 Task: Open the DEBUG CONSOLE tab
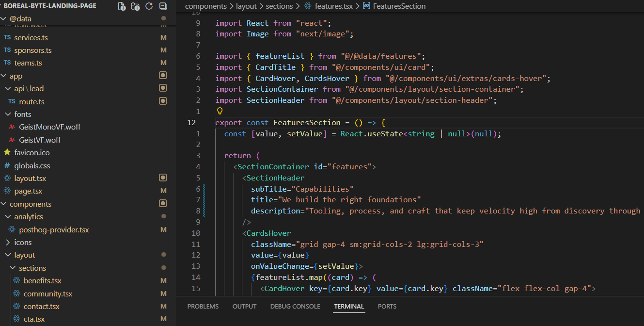click(x=295, y=307)
